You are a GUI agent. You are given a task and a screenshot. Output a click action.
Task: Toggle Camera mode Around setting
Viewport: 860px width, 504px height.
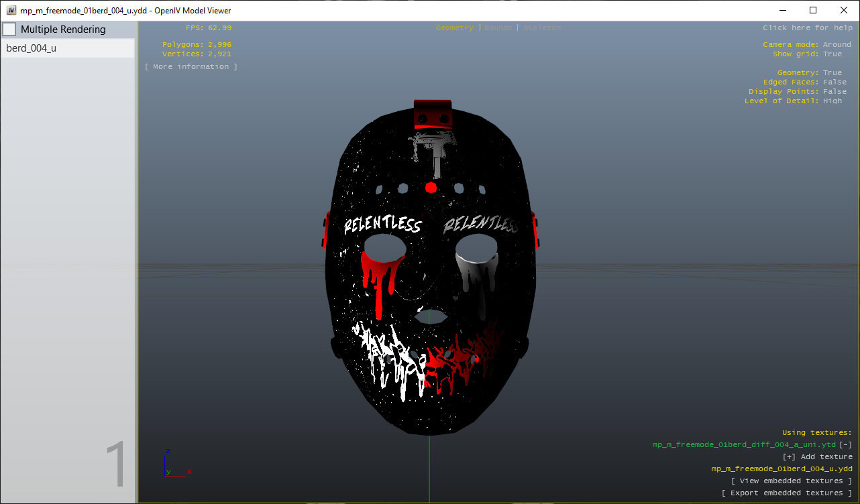click(x=837, y=44)
